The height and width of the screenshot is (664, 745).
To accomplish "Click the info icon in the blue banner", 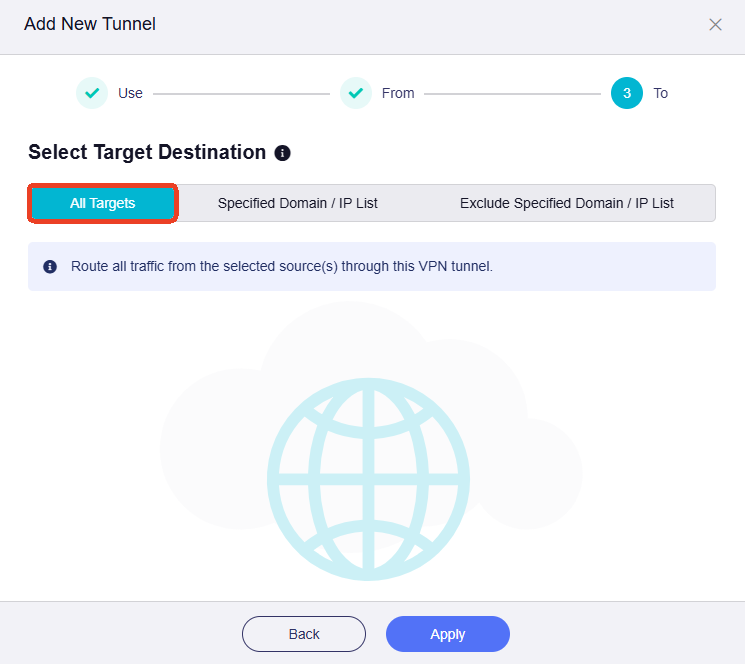I will tap(50, 267).
